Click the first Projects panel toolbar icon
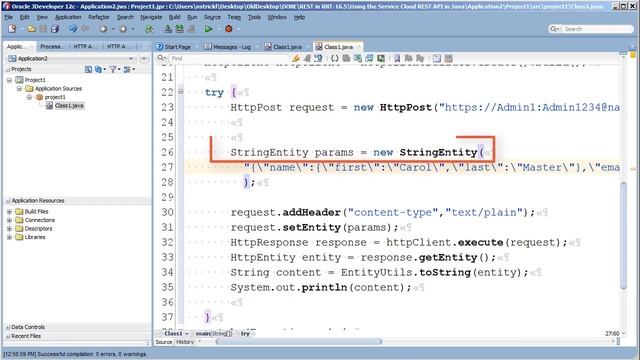 click(x=88, y=69)
